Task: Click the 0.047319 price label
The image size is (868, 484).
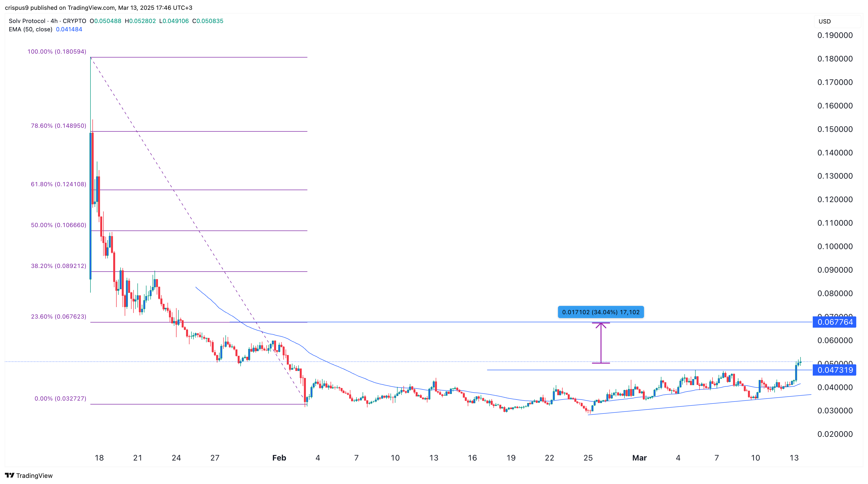Action: tap(835, 370)
